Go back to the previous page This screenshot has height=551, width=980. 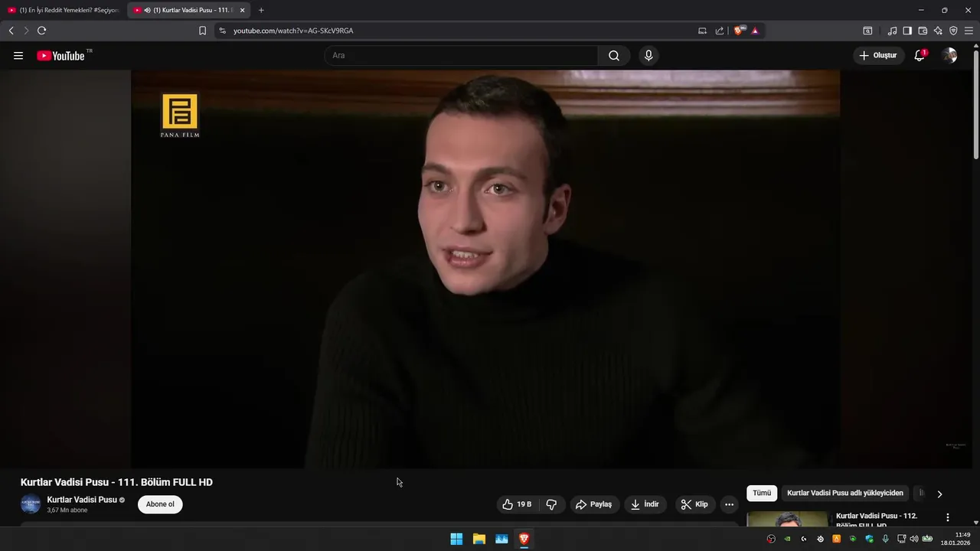pos(11,31)
